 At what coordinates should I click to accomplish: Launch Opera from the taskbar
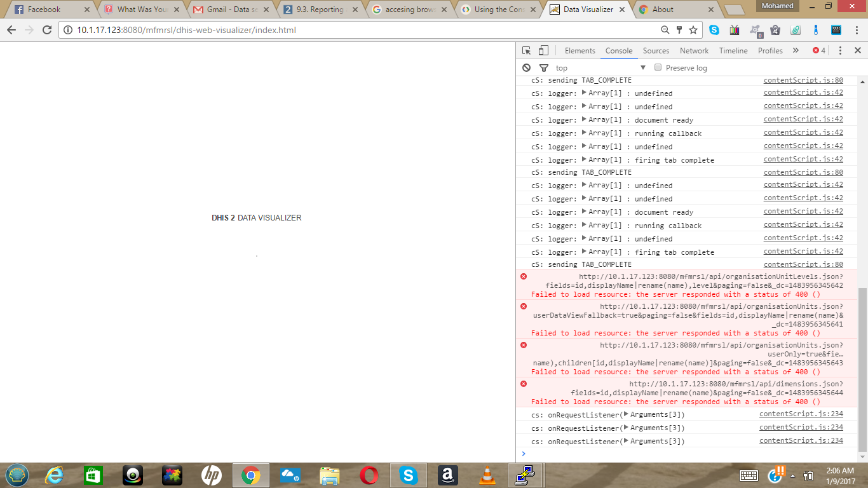(369, 475)
